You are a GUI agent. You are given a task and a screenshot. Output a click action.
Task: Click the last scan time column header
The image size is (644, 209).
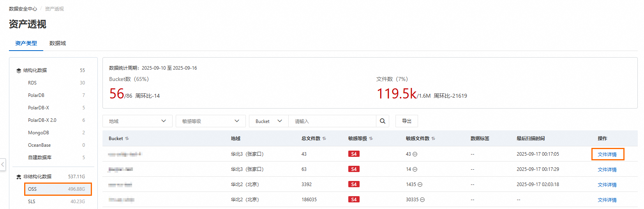[531, 139]
